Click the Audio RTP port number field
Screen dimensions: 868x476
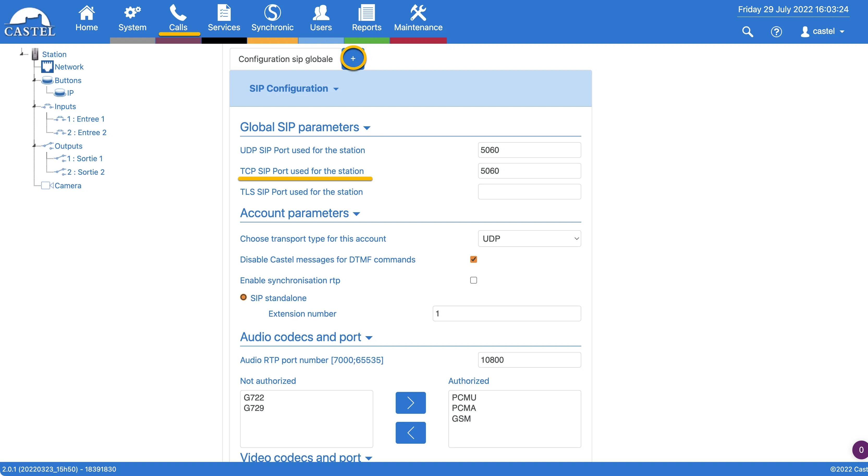(529, 360)
